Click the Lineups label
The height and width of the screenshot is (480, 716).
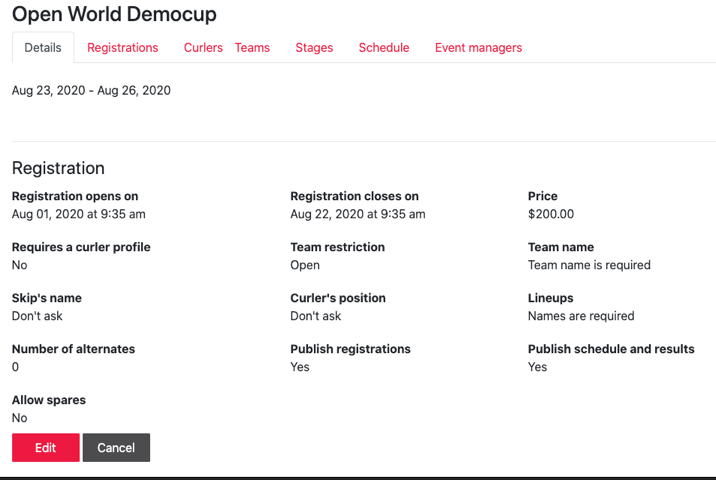click(550, 298)
